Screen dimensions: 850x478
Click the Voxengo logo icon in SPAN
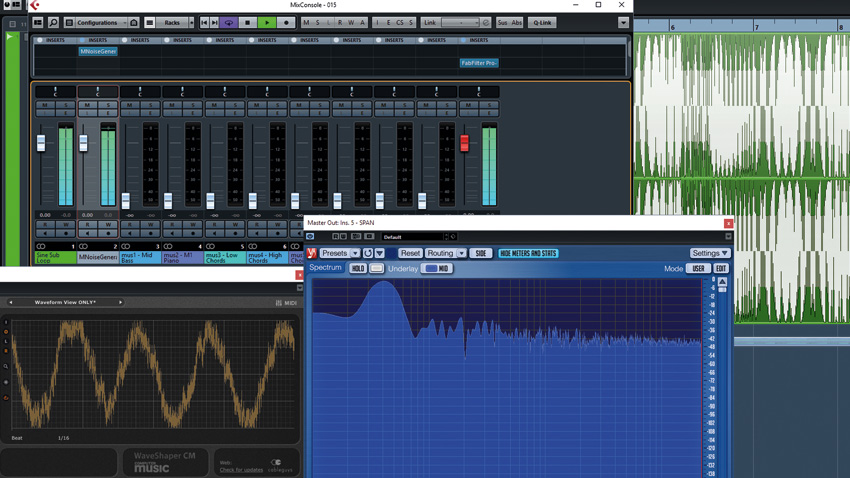pyautogui.click(x=311, y=253)
